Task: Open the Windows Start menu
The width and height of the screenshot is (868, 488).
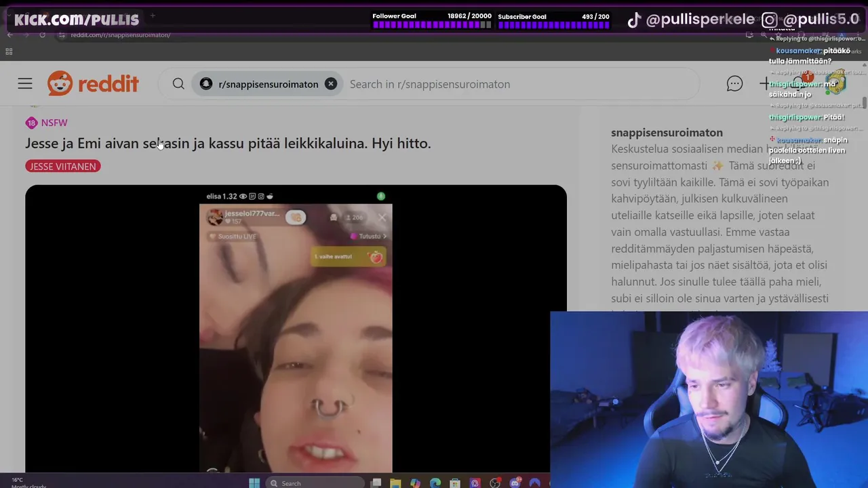Action: click(x=254, y=483)
